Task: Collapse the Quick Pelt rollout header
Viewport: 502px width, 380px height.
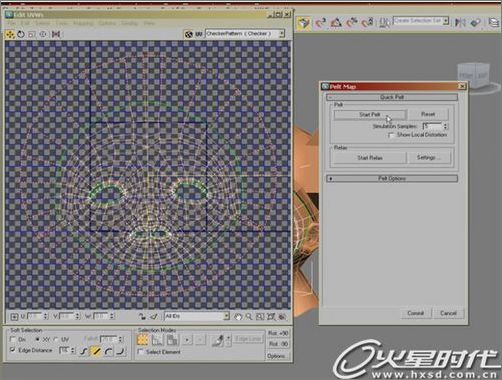Action: [x=392, y=97]
